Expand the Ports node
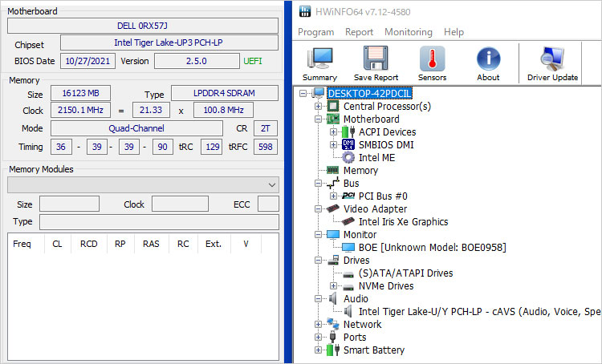The width and height of the screenshot is (602, 364). (318, 338)
